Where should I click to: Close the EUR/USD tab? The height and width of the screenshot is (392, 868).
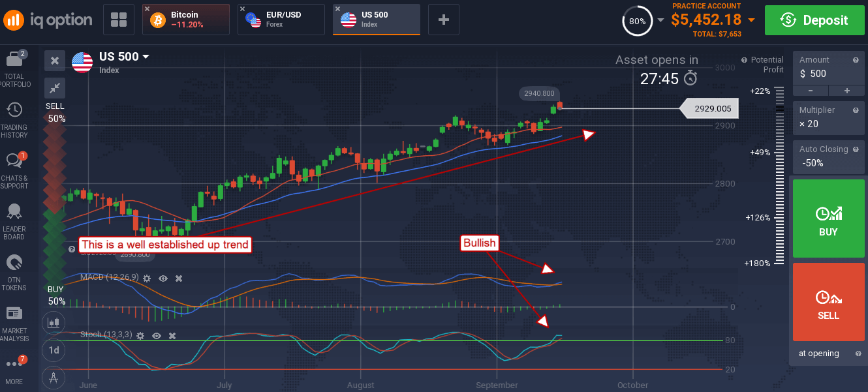coord(243,8)
